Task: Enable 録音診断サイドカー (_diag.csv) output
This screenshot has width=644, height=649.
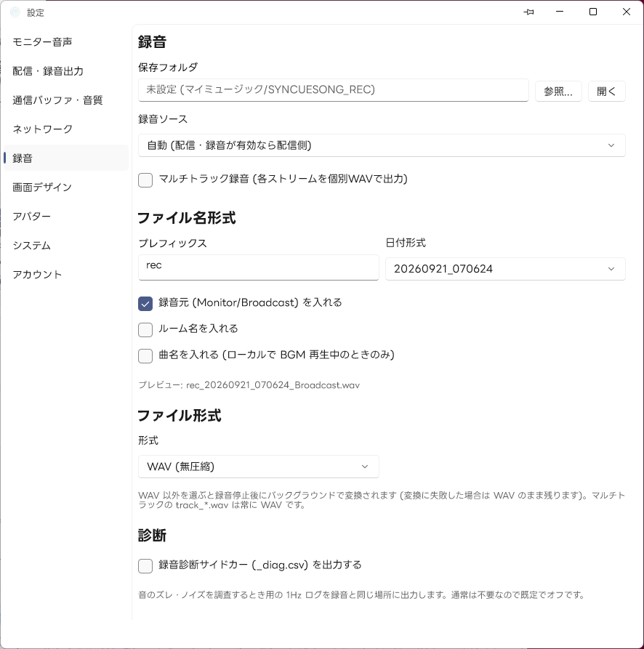Action: (145, 566)
